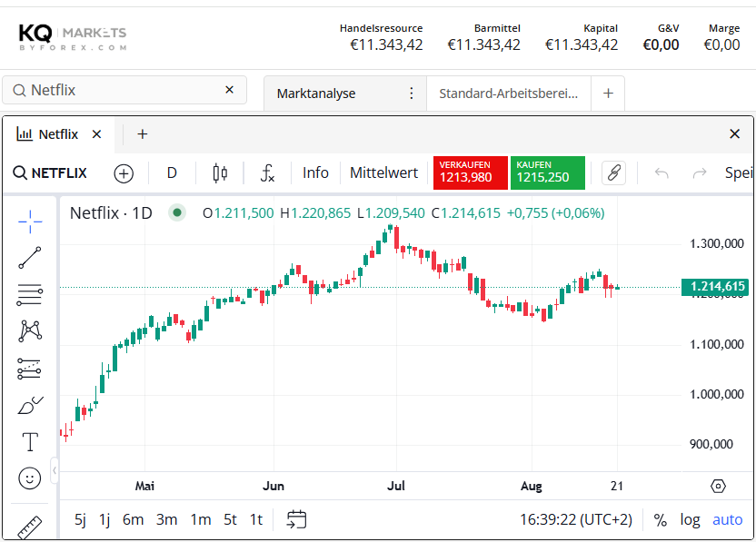
Task: Open the candlestick chart style menu
Action: [x=220, y=173]
